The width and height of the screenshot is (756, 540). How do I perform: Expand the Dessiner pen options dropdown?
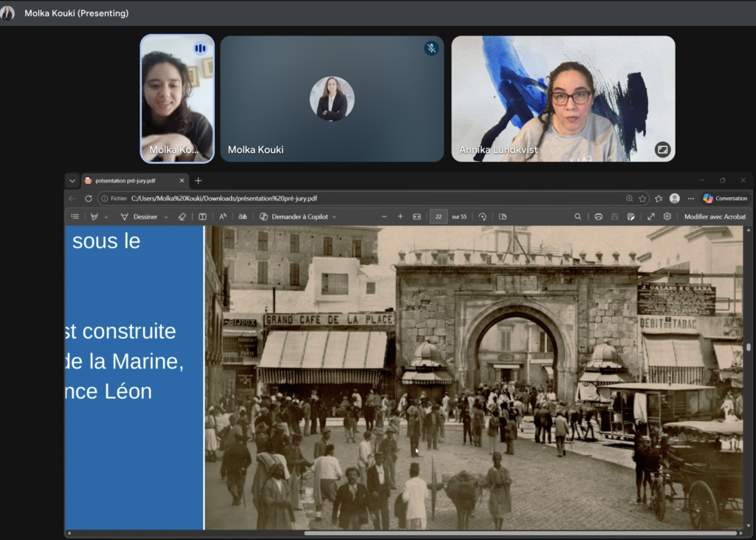166,217
